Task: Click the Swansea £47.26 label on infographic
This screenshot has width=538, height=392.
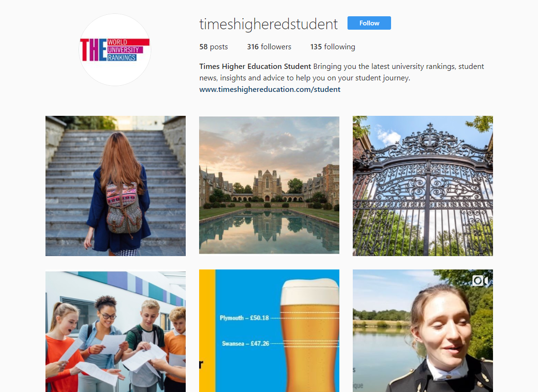Action: coord(246,343)
